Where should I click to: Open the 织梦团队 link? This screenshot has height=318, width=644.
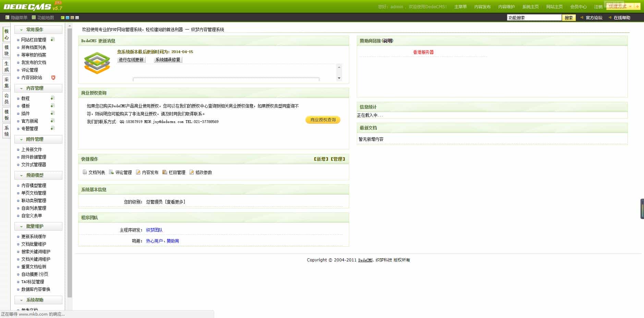154,230
